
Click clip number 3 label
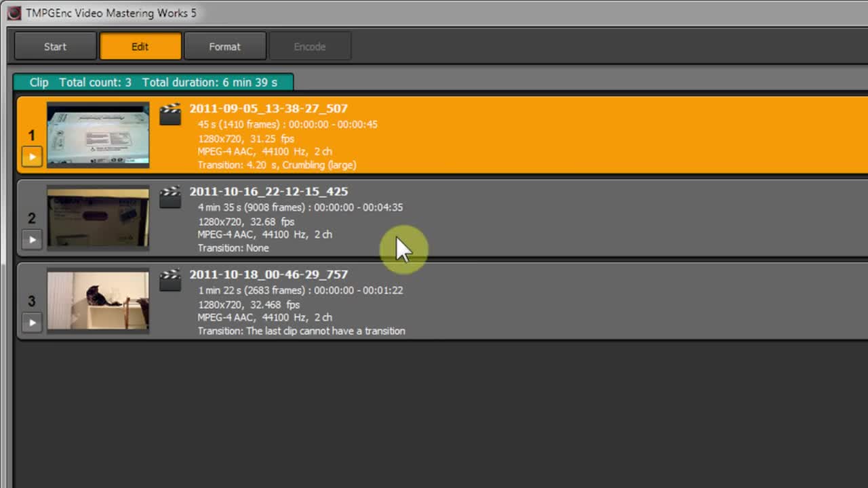click(x=31, y=301)
